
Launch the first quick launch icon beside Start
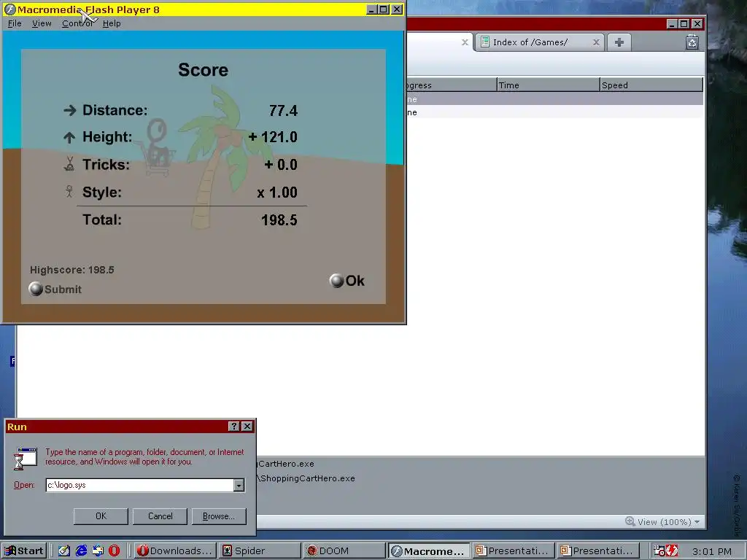click(64, 551)
